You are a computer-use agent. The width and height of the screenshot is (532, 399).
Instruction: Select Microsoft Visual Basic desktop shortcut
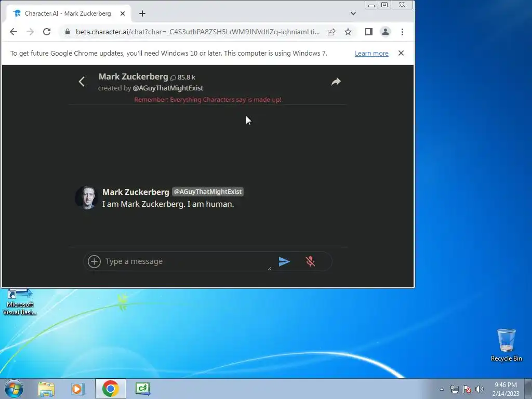point(20,302)
